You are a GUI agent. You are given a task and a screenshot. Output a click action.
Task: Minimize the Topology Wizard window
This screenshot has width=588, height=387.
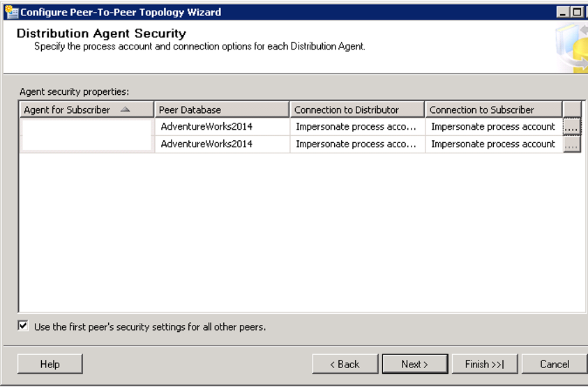click(x=562, y=13)
